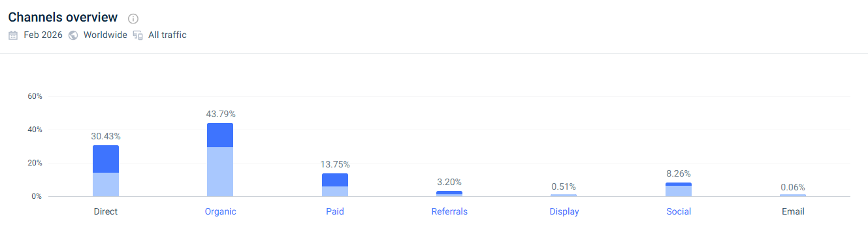Image resolution: width=868 pixels, height=244 pixels.
Task: Click the light blue segment of Organic bar
Action: click(220, 172)
